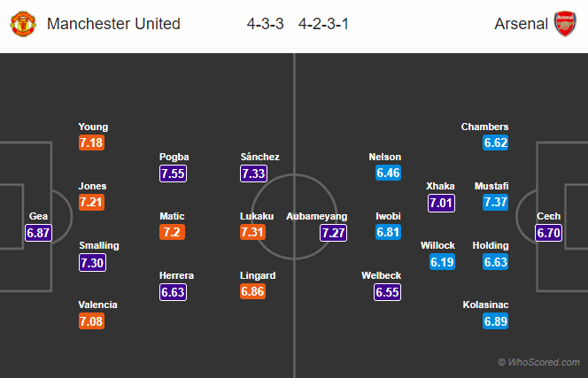
Task: Click Pogba's 7.55 rating badge
Action: tap(174, 174)
